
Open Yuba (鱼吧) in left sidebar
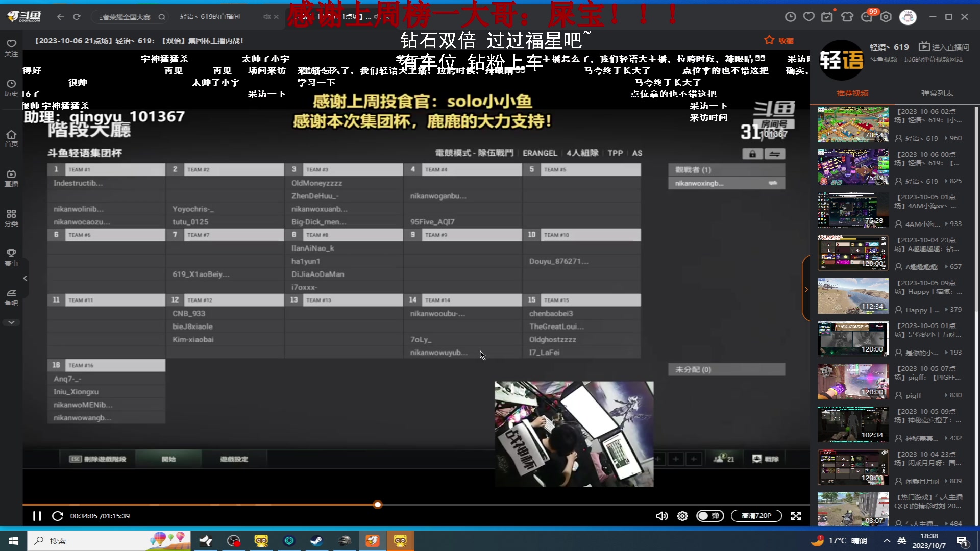click(11, 297)
